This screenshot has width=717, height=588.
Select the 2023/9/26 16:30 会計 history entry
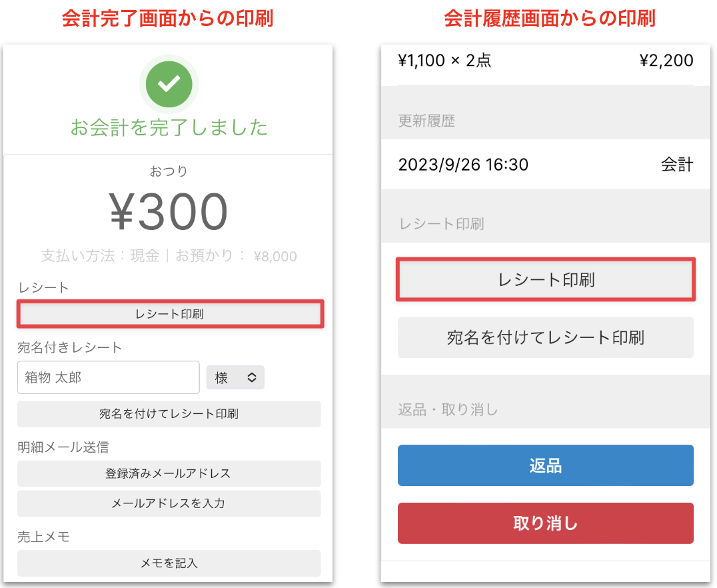click(x=545, y=164)
